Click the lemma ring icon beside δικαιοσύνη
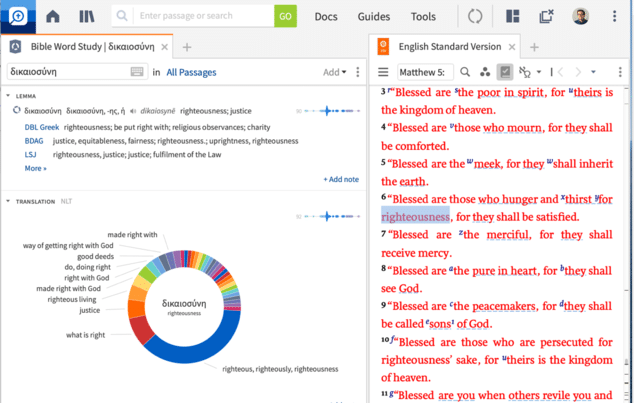The image size is (634, 403). click(17, 110)
